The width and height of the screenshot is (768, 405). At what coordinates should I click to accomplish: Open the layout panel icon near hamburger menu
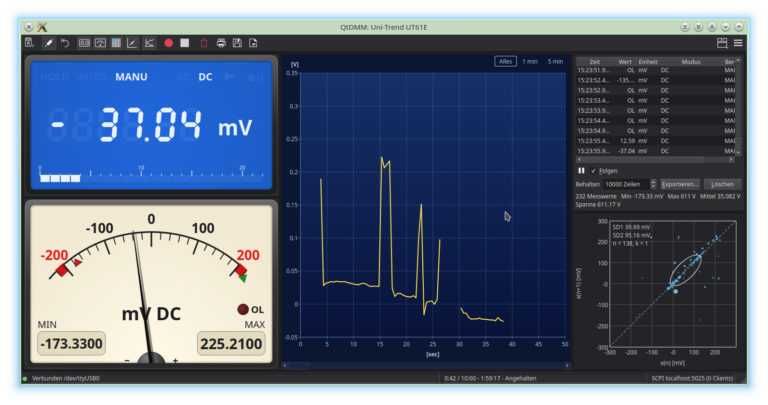click(722, 43)
